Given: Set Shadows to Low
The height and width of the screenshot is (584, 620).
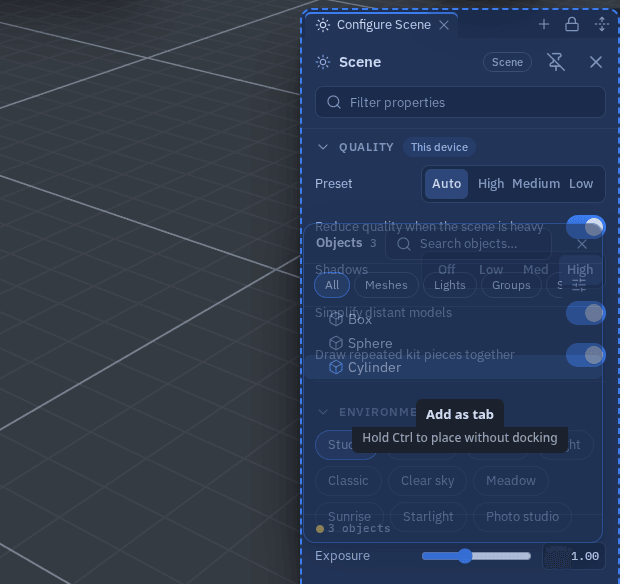Looking at the screenshot, I should [491, 270].
